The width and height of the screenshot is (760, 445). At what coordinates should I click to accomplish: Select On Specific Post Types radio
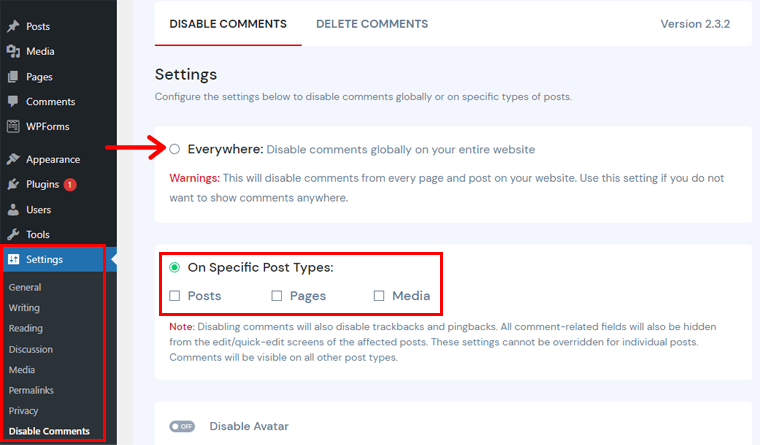175,267
